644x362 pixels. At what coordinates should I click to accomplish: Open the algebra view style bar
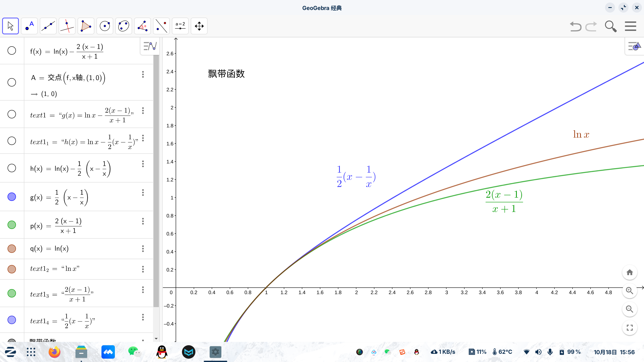(x=150, y=46)
